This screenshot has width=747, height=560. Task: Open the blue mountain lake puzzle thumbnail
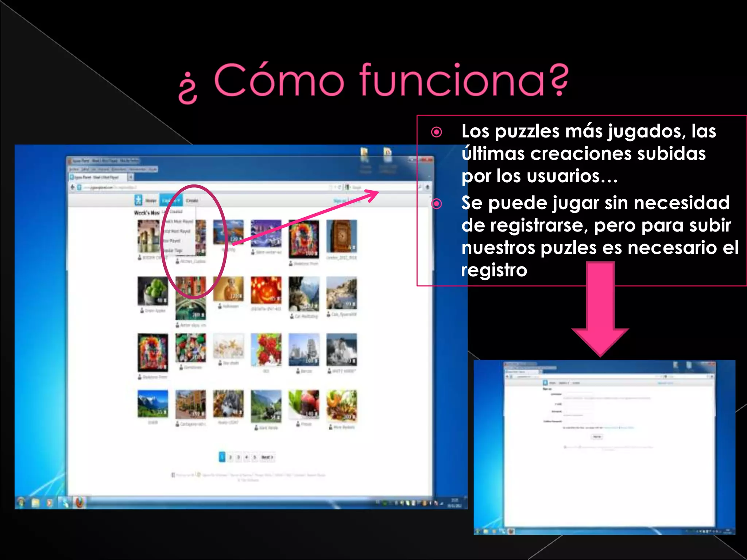[x=153, y=404]
